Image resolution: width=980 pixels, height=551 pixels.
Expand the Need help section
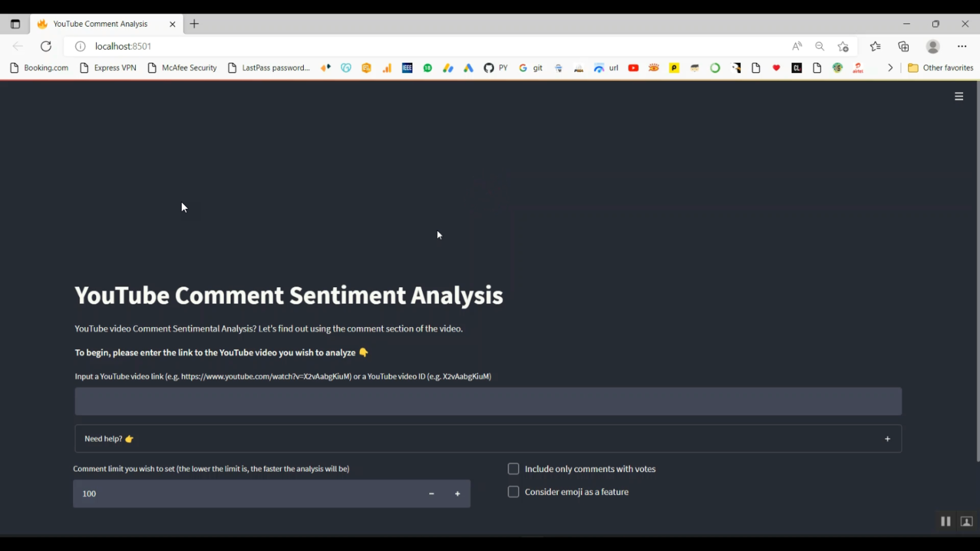(488, 439)
